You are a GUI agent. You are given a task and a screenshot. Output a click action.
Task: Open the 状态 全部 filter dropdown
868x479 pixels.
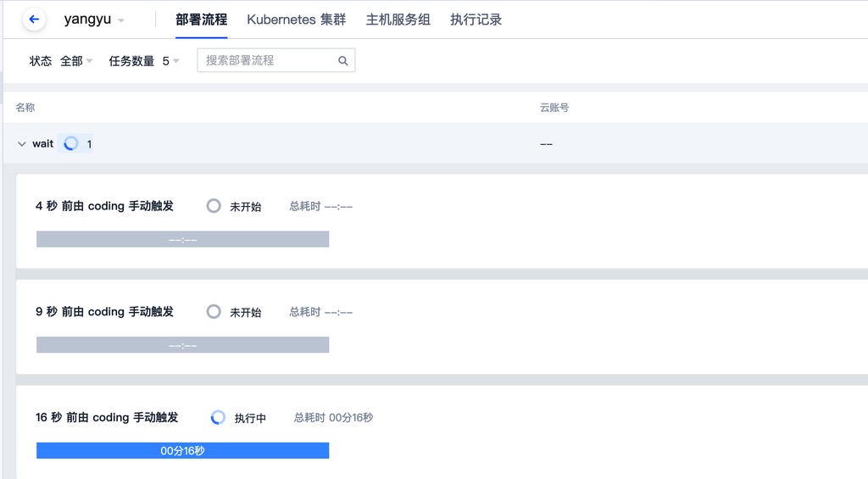(x=76, y=61)
